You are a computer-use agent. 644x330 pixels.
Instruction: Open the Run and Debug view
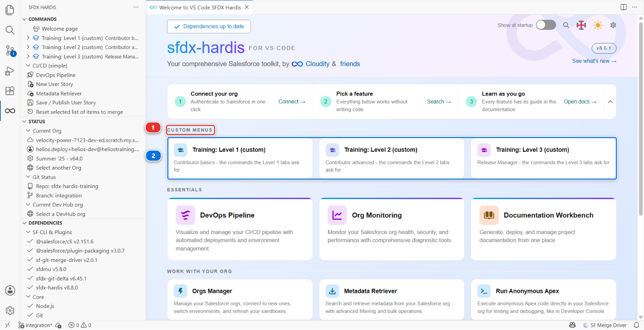[x=10, y=71]
